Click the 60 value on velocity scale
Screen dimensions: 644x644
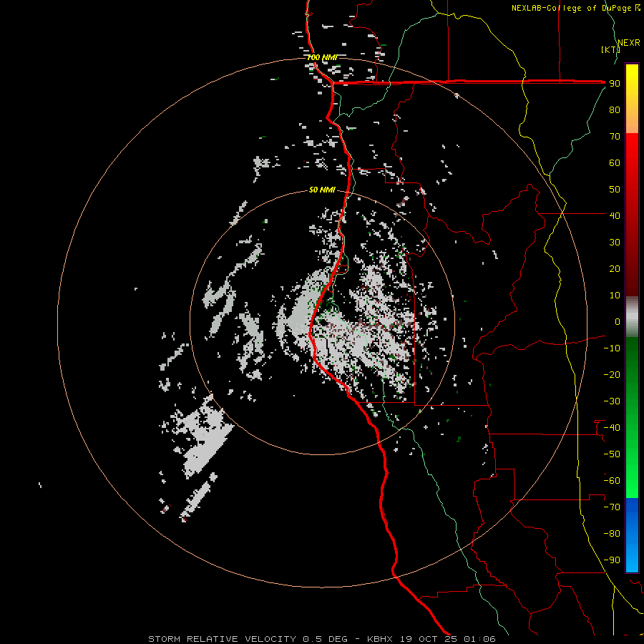pos(615,162)
